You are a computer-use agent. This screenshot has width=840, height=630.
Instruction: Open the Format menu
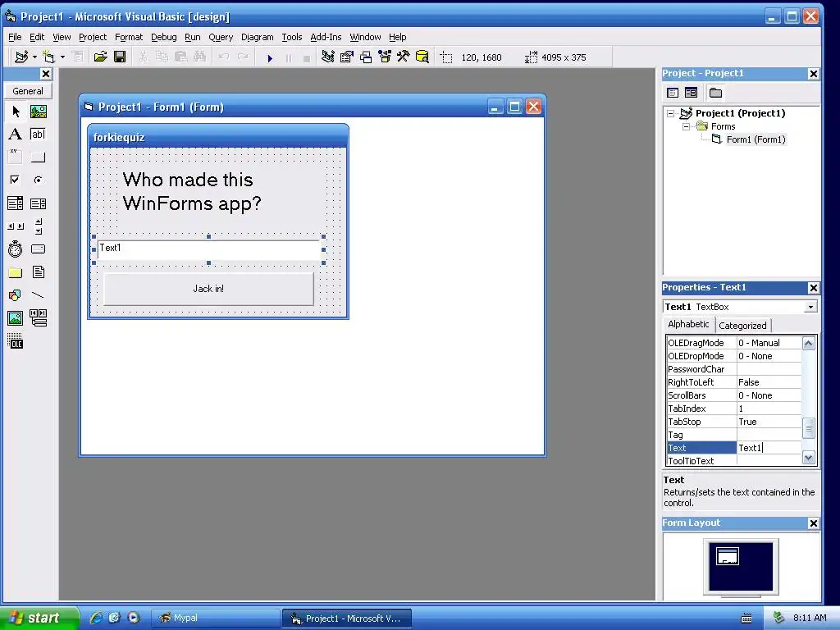click(x=129, y=37)
